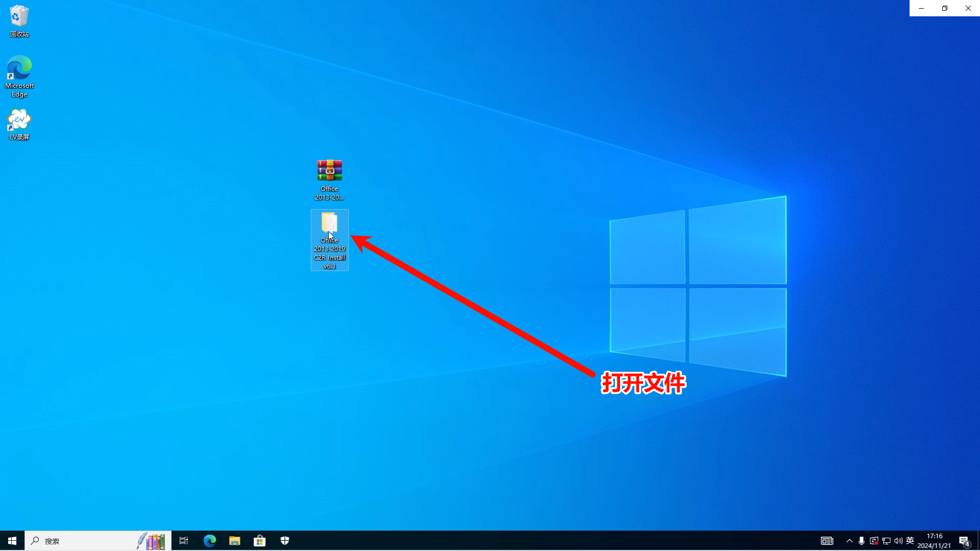980x551 pixels.
Task: Open the volume control tray icon
Action: (x=898, y=541)
